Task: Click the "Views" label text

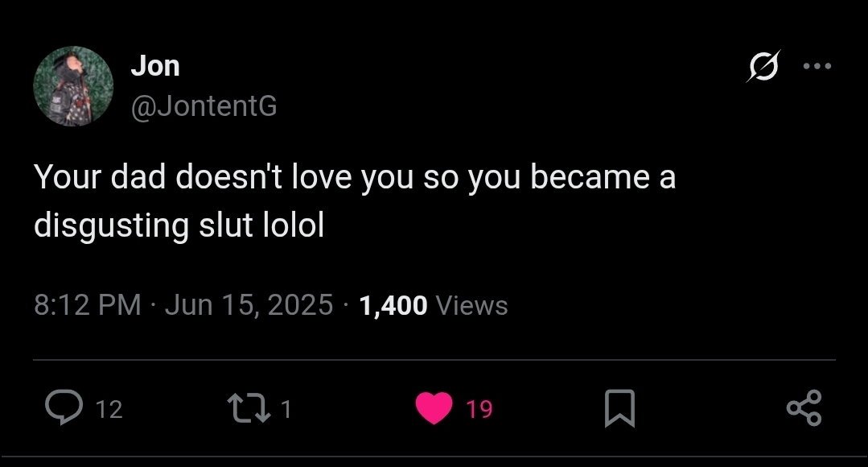Action: pos(471,305)
